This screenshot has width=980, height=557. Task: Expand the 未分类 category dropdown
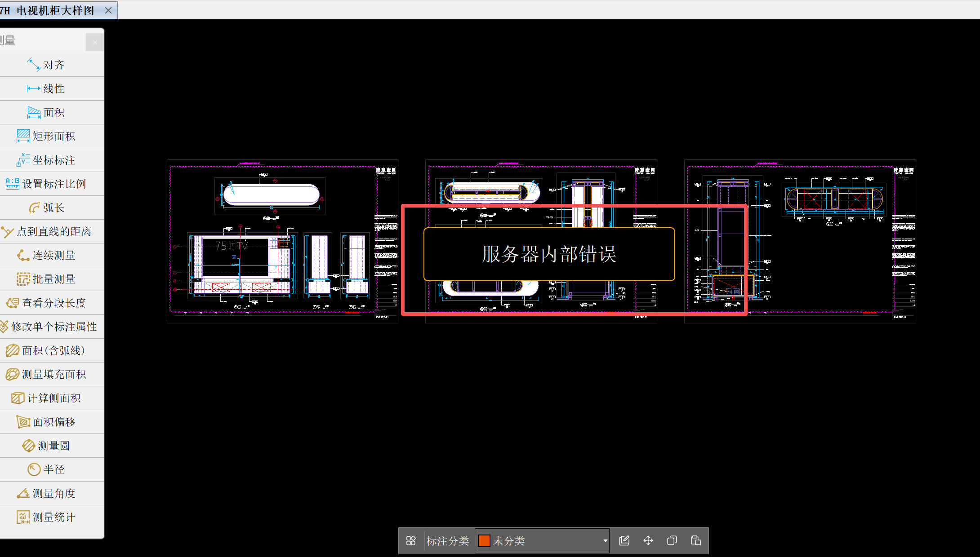tap(605, 541)
